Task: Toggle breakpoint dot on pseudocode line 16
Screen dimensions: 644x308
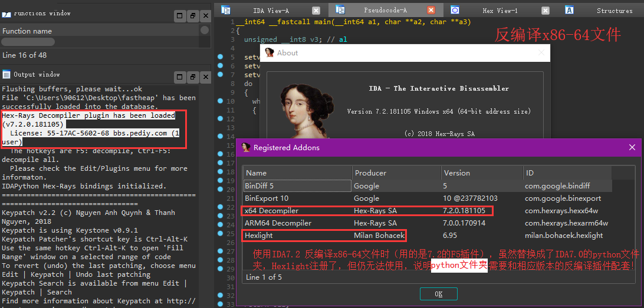Action: pos(220,154)
